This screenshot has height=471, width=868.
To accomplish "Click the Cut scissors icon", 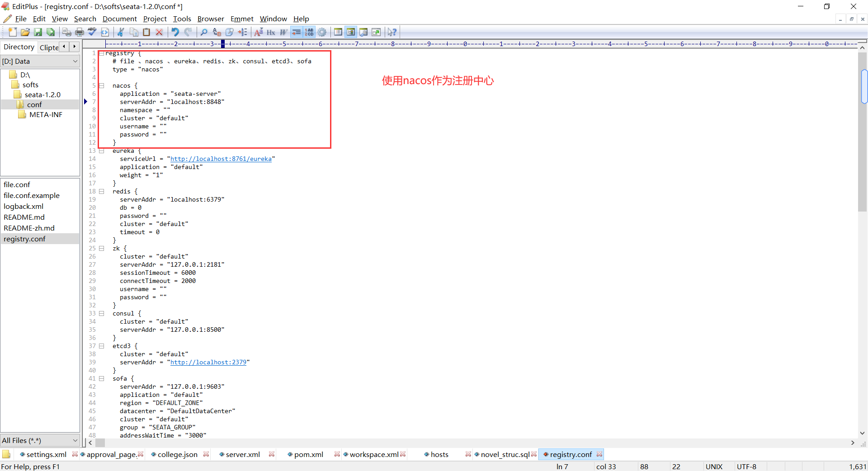I will pyautogui.click(x=121, y=32).
